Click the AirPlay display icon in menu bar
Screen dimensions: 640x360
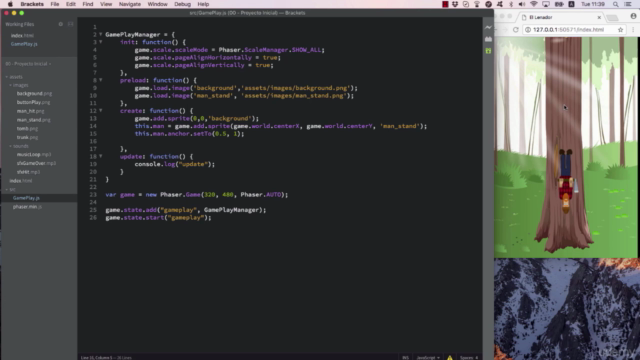click(x=546, y=4)
